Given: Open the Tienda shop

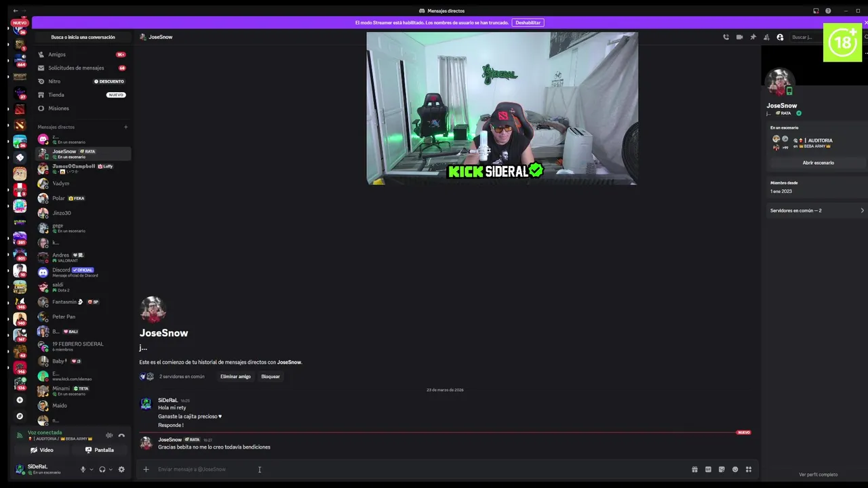Looking at the screenshot, I should pyautogui.click(x=82, y=95).
